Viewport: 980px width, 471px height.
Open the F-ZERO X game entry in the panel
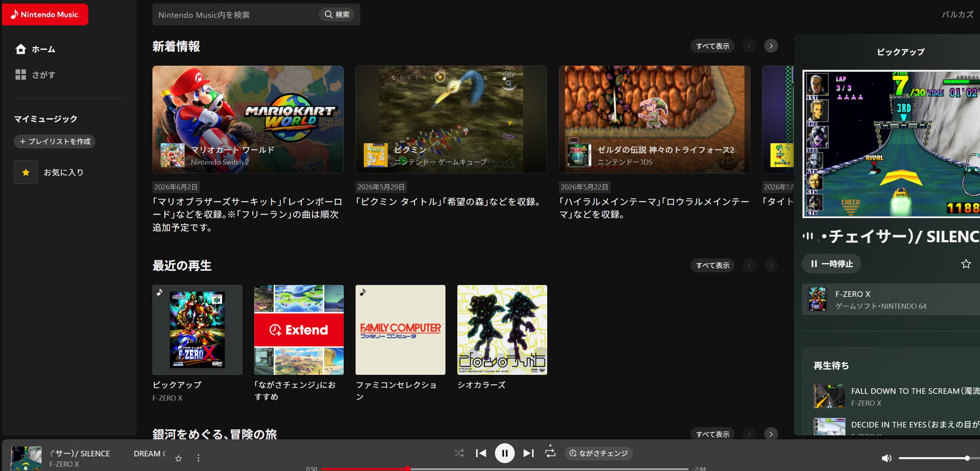tap(891, 299)
